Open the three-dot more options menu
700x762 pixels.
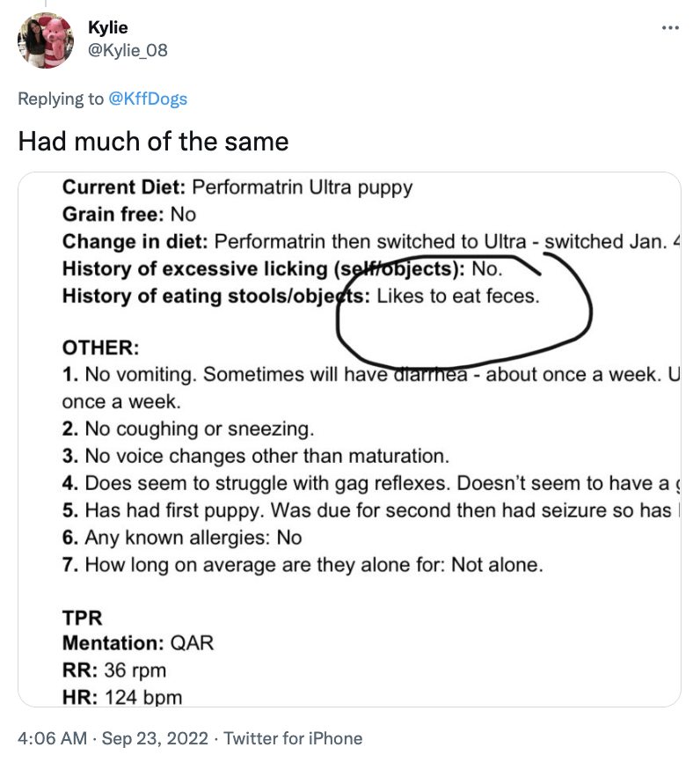pyautogui.click(x=670, y=28)
